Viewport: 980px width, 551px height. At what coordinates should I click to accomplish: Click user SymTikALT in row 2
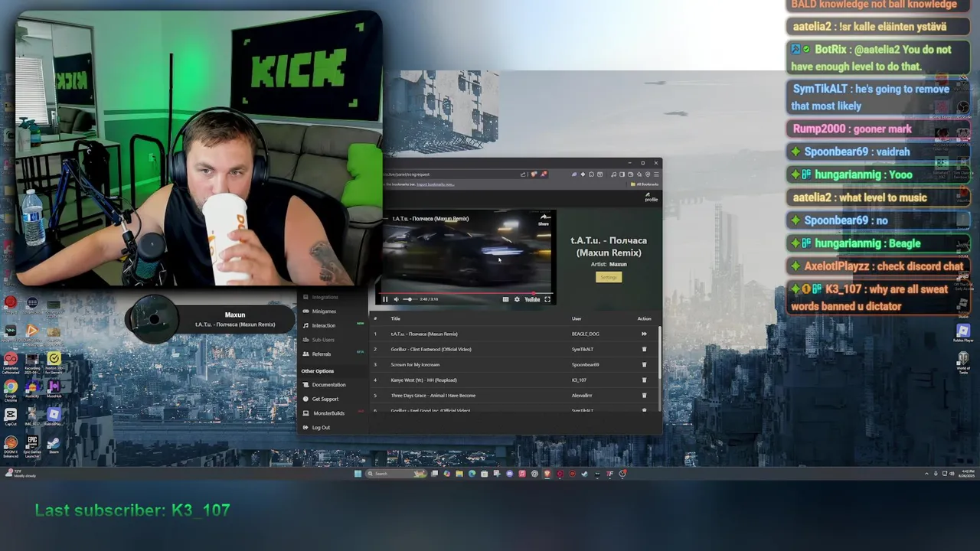pyautogui.click(x=583, y=349)
